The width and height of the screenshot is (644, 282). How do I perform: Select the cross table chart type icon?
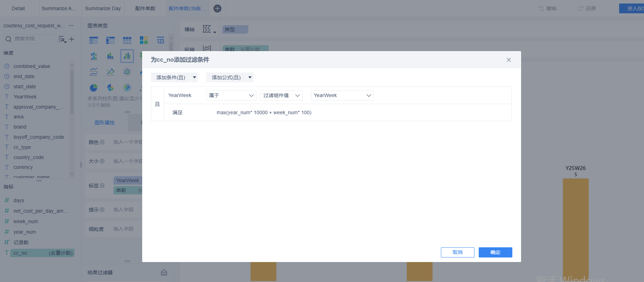click(x=110, y=40)
